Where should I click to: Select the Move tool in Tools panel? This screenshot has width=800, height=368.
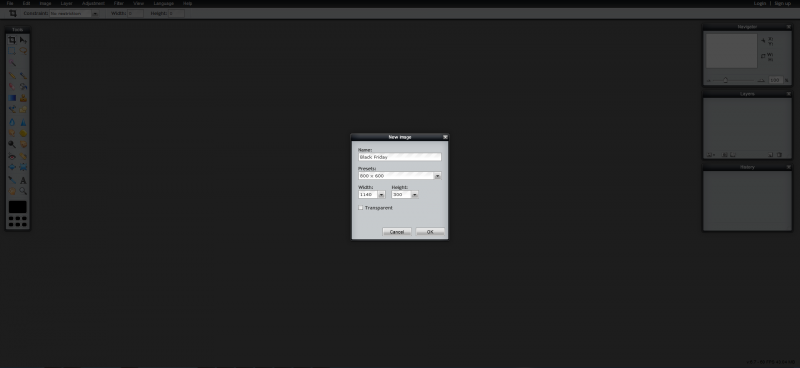coord(23,40)
